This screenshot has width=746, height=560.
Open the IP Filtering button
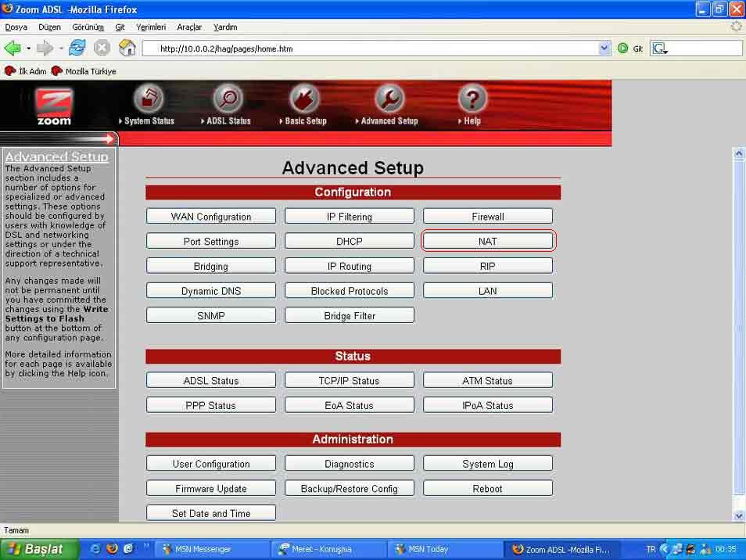coord(350,217)
